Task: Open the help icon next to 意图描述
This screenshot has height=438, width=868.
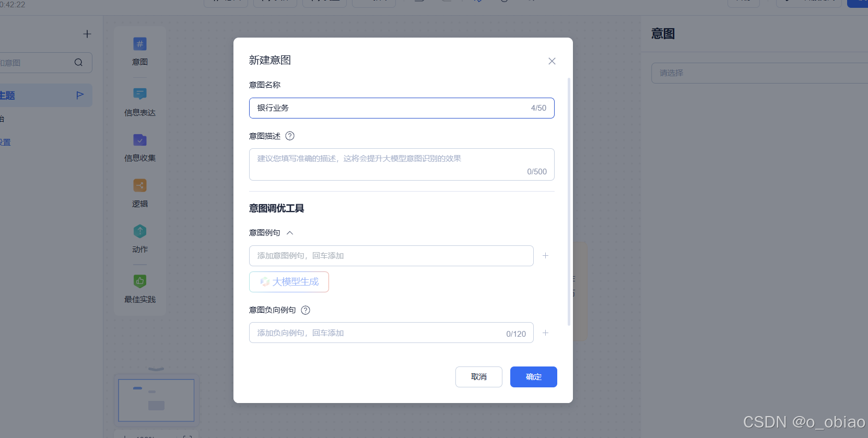Action: 290,136
